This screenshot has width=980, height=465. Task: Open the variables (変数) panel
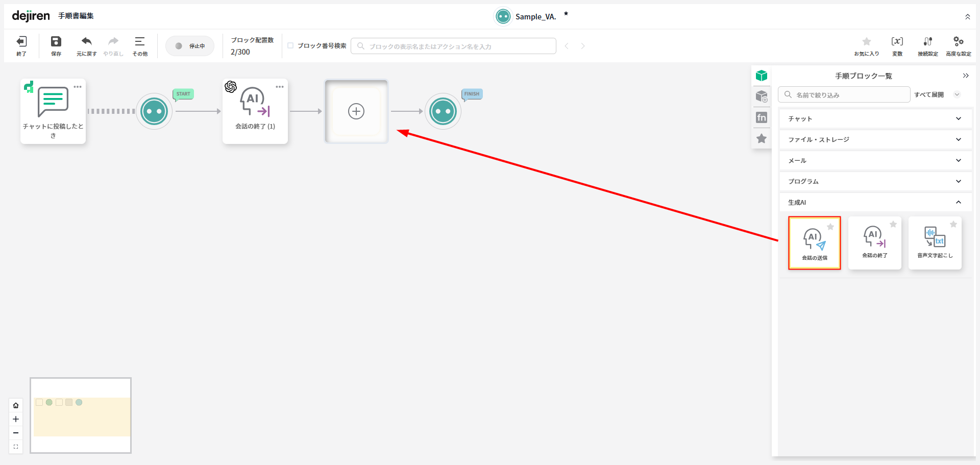point(897,42)
